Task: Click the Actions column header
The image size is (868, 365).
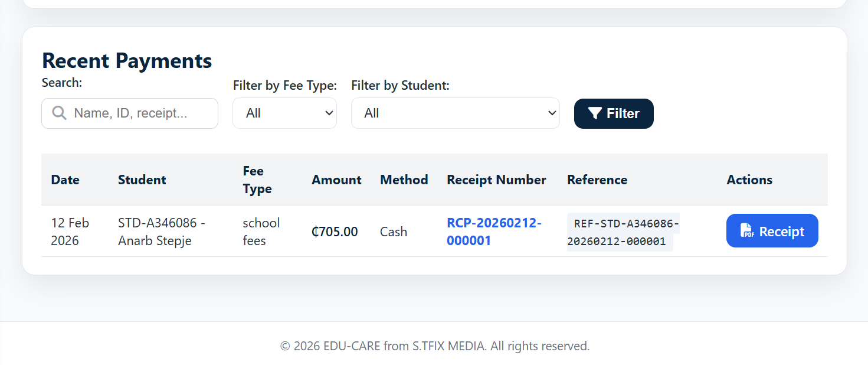Action: coord(749,180)
